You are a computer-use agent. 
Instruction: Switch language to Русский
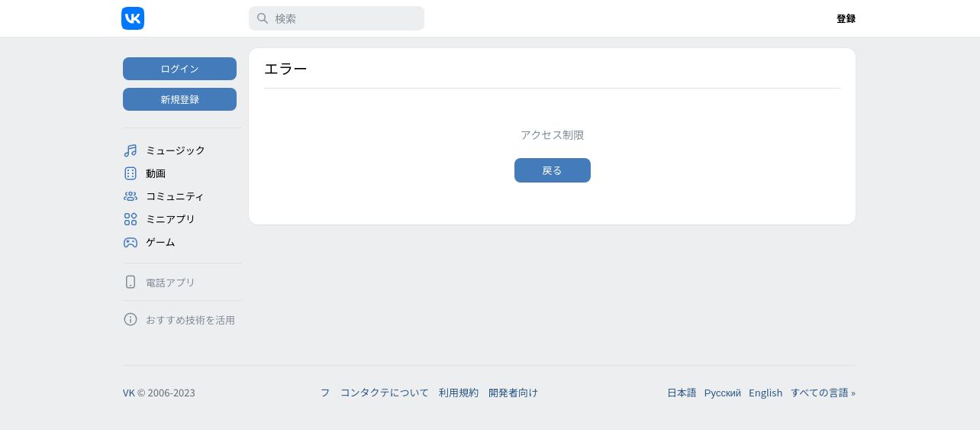click(x=723, y=393)
